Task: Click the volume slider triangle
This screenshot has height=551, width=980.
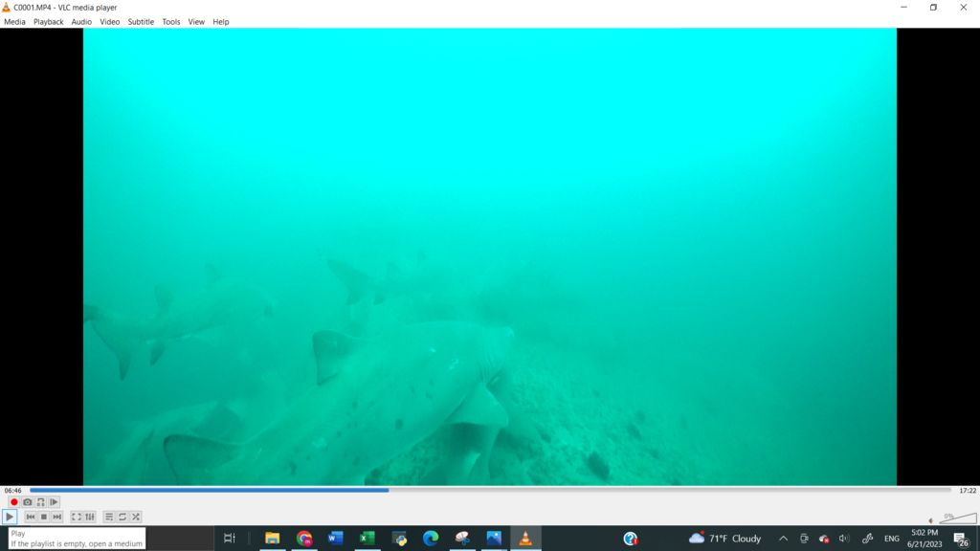Action: (x=957, y=519)
